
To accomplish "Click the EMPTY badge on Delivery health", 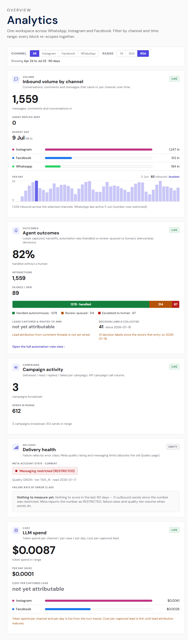I will [x=173, y=447].
